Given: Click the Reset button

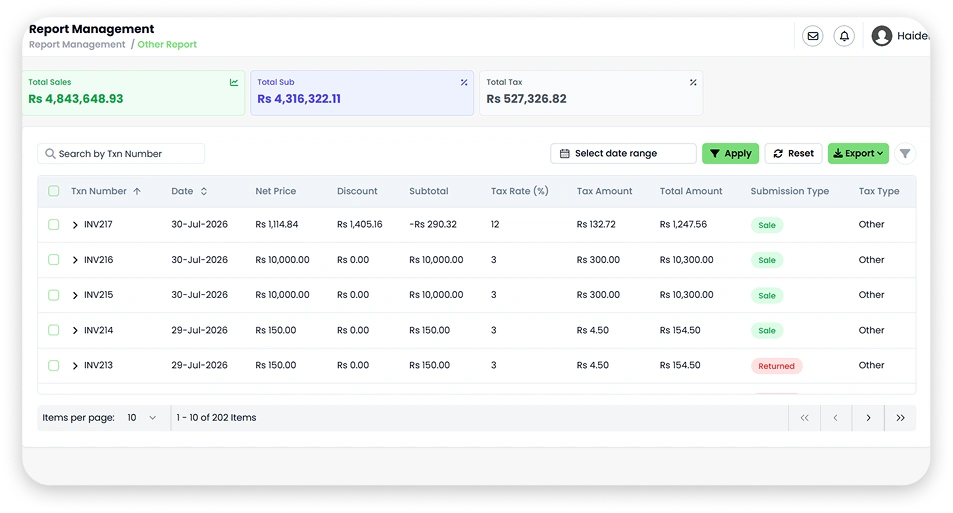Looking at the screenshot, I should point(793,154).
